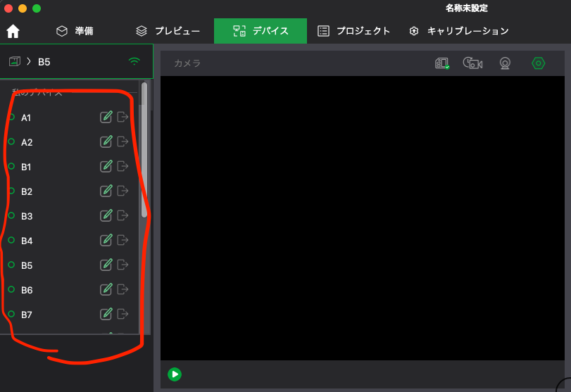Click the exit icon next to B6
The image size is (571, 392).
(x=123, y=289)
